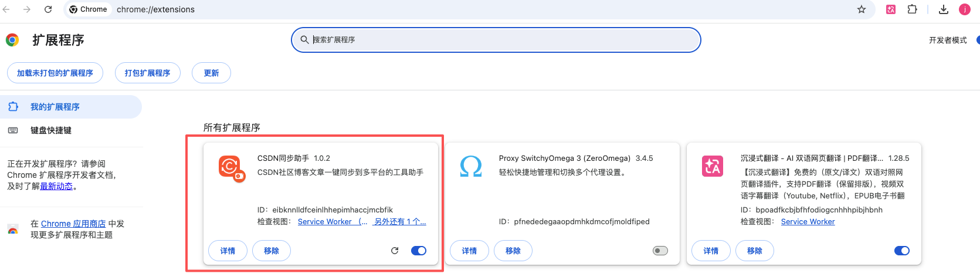The height and width of the screenshot is (280, 980).
Task: Open Chrome downloads icon
Action: tap(944, 9)
